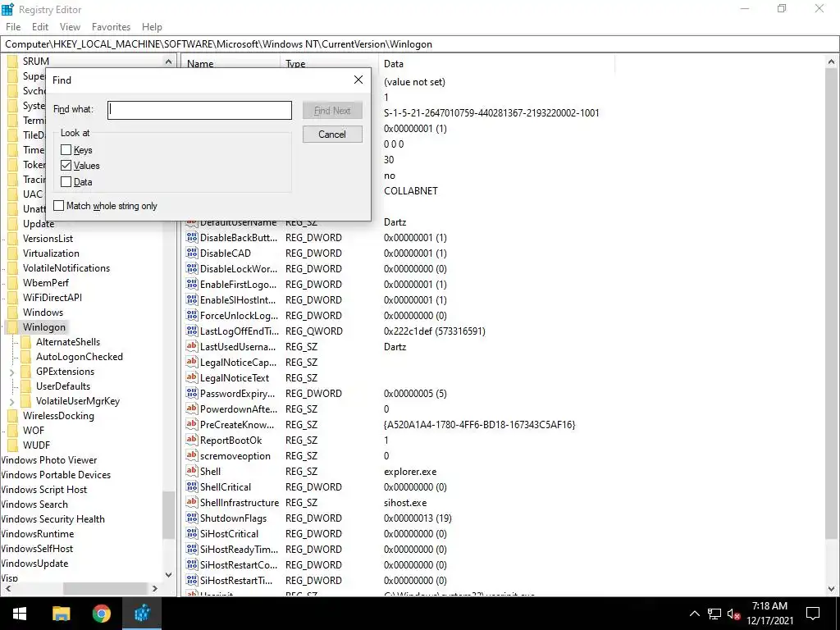The image size is (840, 630).
Task: Click the LastUsedUsername string icon
Action: [192, 346]
